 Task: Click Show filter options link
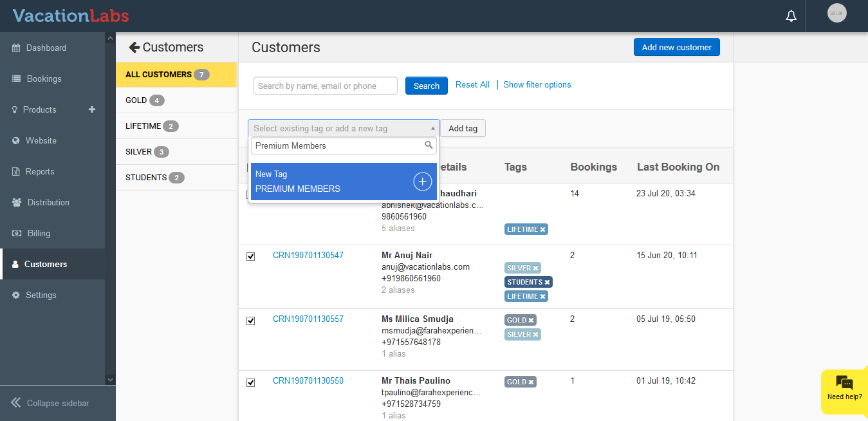(537, 84)
